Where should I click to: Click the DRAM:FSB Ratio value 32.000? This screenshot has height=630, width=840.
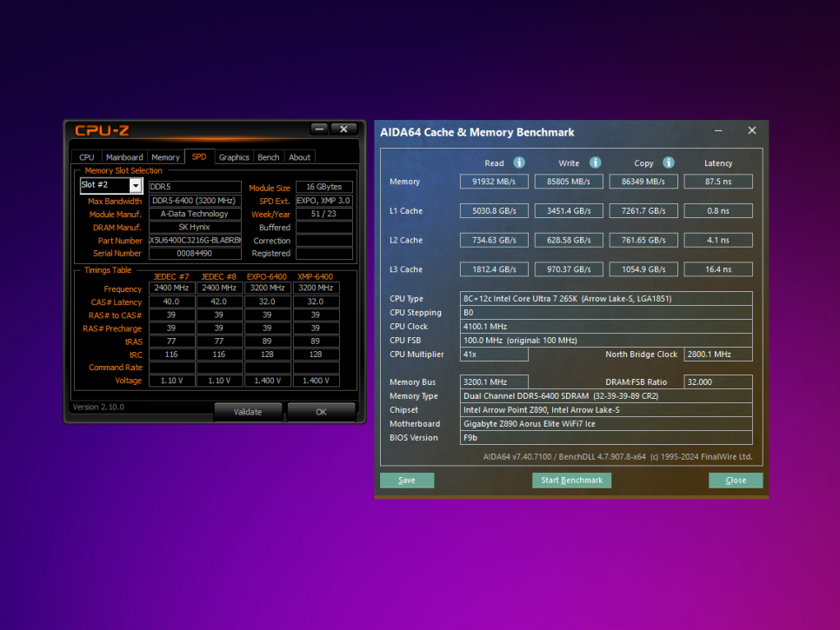pyautogui.click(x=718, y=382)
